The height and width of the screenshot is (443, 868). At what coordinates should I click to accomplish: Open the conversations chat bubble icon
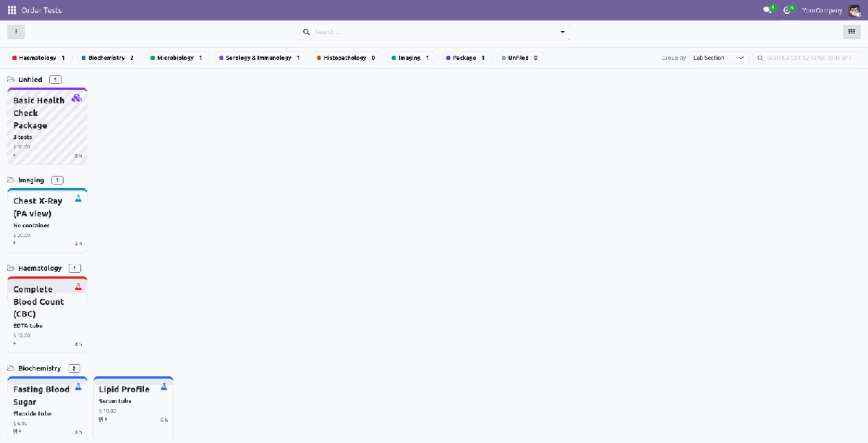[767, 10]
